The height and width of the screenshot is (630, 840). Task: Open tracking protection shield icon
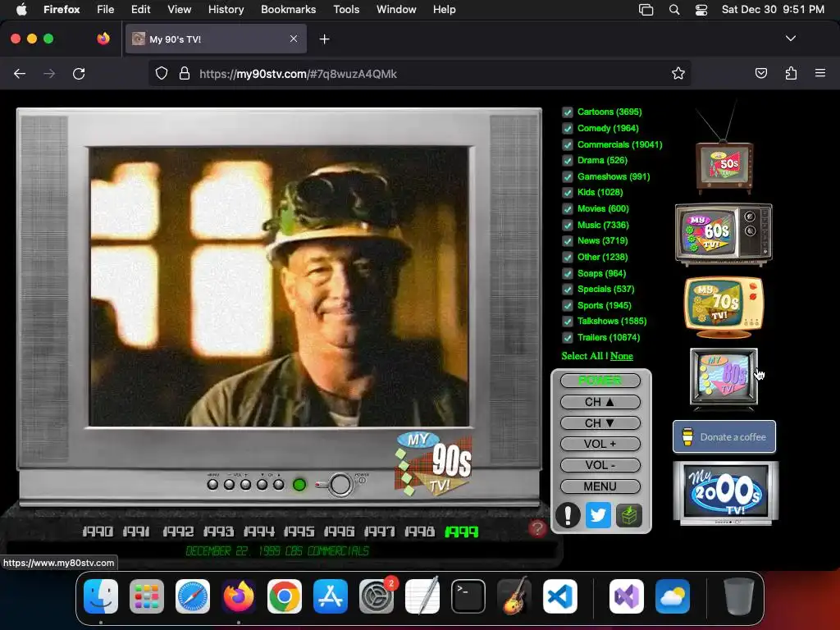[x=162, y=73]
